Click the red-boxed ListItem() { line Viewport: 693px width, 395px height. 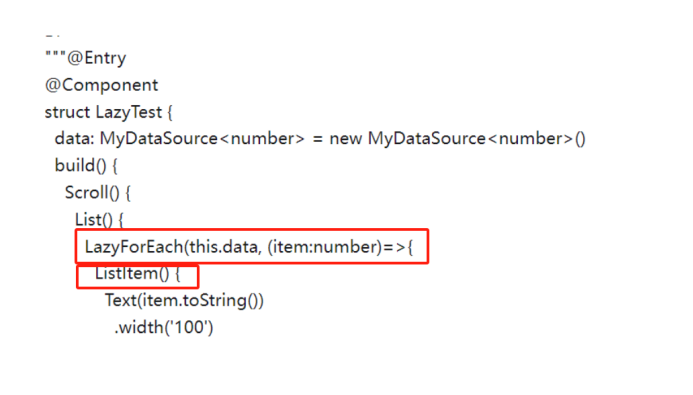coord(137,277)
